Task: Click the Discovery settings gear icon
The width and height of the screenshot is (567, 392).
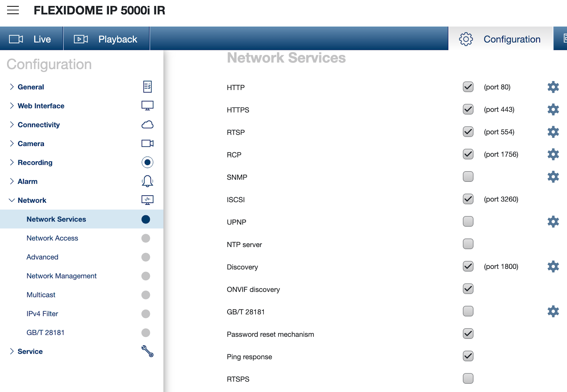Action: [553, 267]
